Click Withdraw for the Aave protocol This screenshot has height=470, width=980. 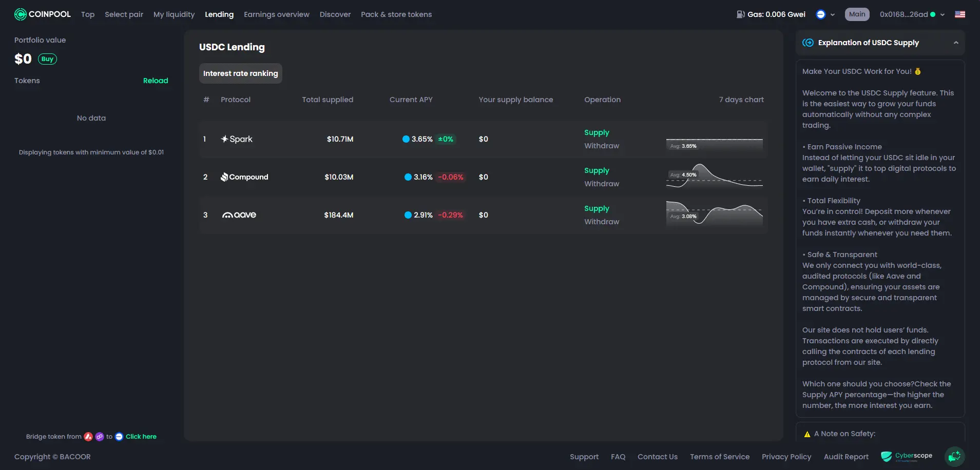point(602,222)
